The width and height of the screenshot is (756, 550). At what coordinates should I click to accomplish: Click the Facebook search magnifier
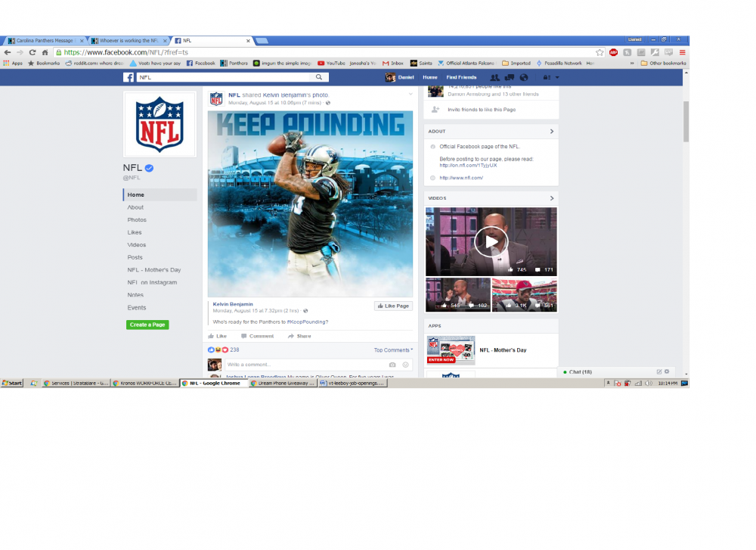click(319, 77)
